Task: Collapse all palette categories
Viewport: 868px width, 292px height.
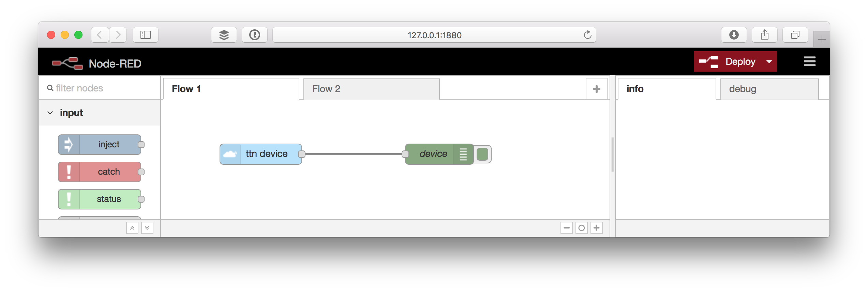Action: coord(132,228)
